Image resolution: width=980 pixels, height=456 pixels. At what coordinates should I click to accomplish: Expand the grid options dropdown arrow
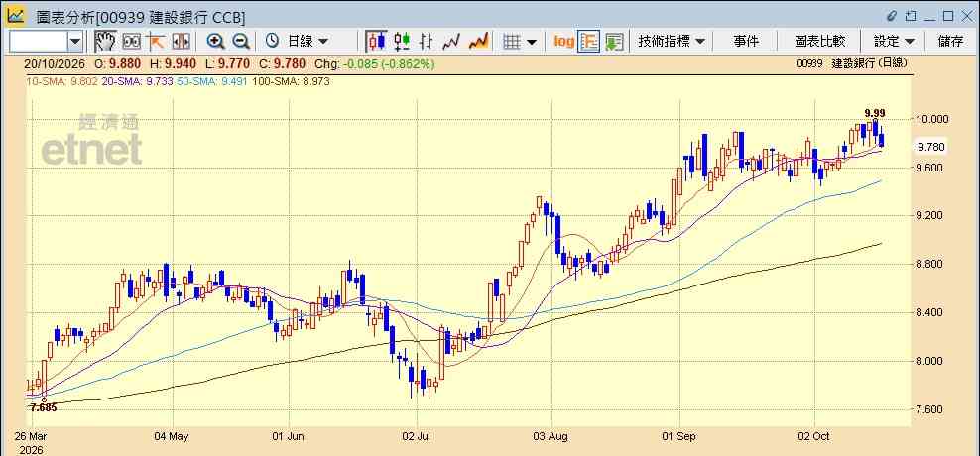(x=532, y=42)
